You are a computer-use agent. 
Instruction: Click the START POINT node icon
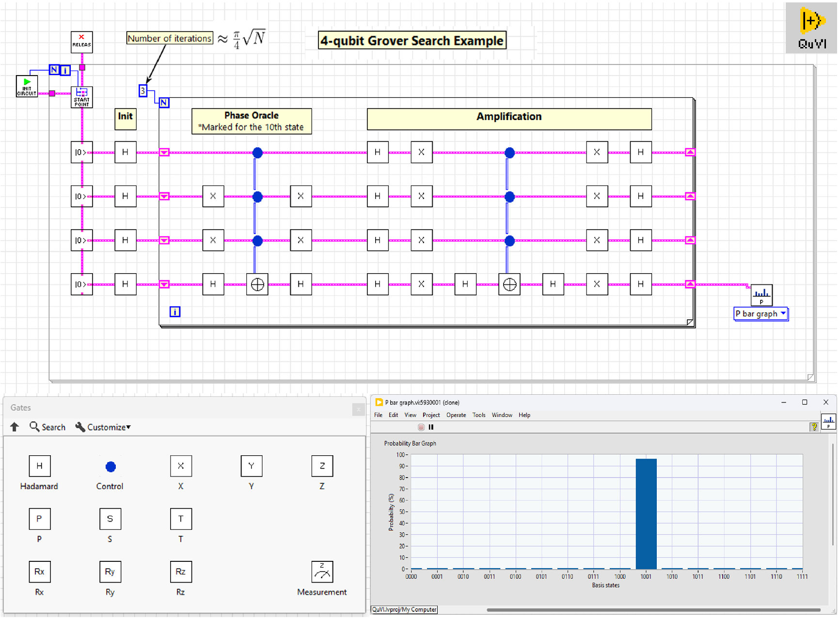tap(81, 96)
